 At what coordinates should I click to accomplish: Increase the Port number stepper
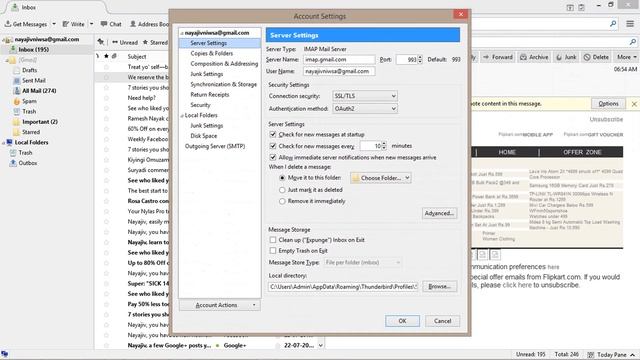(x=420, y=58)
